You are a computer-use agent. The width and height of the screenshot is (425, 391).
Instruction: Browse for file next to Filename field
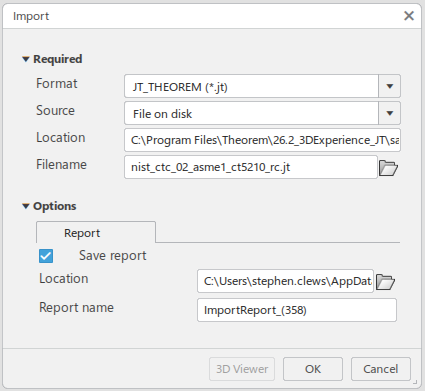(x=388, y=168)
